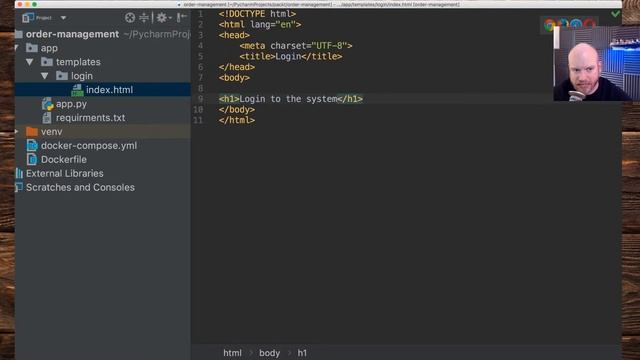Click the closing /html tag

237,120
